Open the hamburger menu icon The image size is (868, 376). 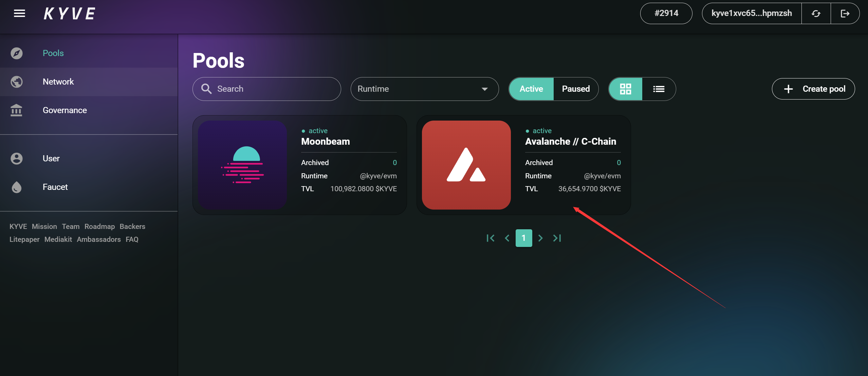19,14
